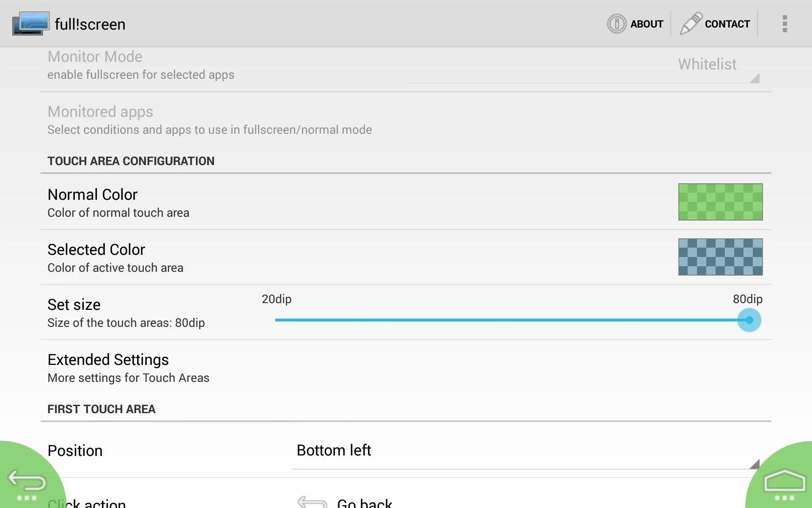Open the three-dot overflow menu
The height and width of the screenshot is (508, 812).
click(785, 24)
